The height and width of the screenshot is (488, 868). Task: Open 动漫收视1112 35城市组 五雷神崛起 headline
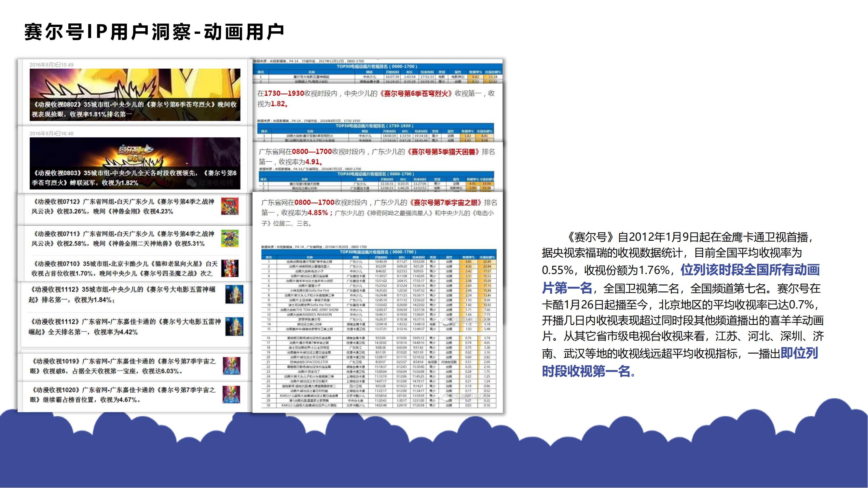122,294
